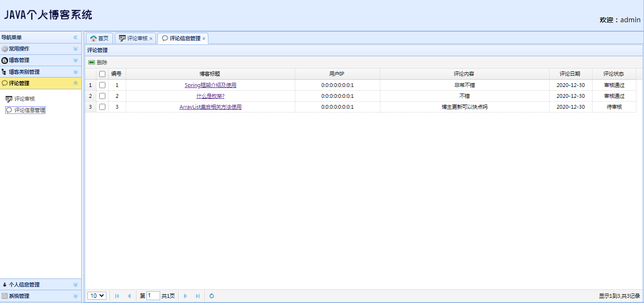Open 评论信息管理 in the sidebar tree
Image resolution: width=644 pixels, height=303 pixels.
(30, 110)
